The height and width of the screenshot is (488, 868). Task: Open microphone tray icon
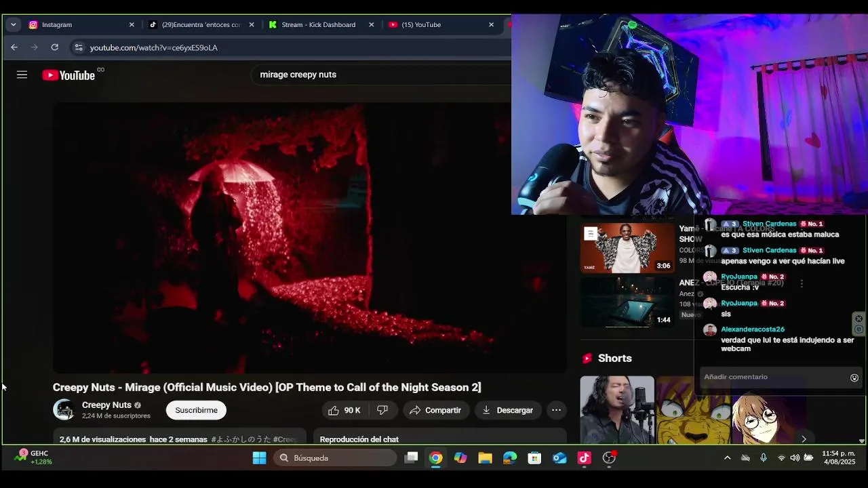point(764,458)
